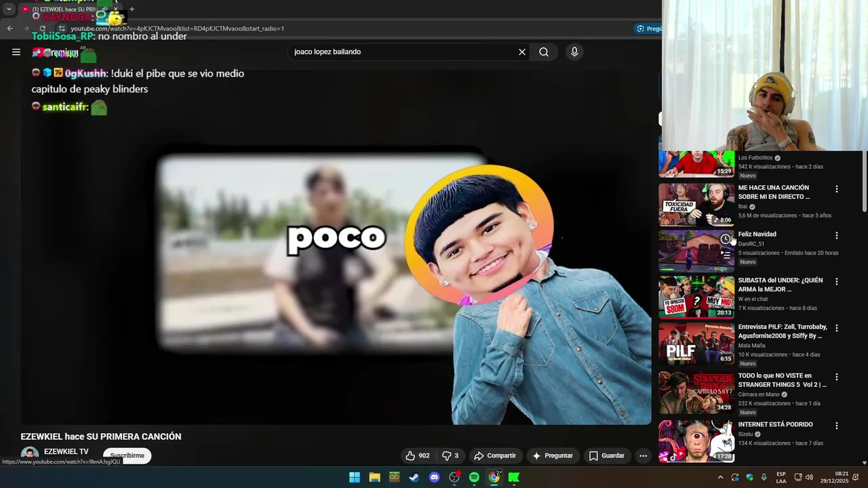Click the Mala Maña channel name
Image resolution: width=868 pixels, height=488 pixels.
tap(752, 346)
